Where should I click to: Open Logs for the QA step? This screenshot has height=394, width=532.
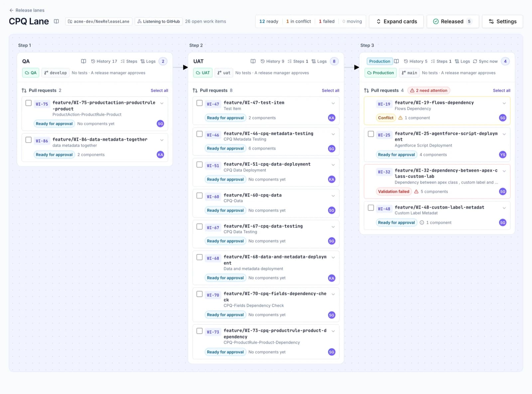(x=148, y=61)
